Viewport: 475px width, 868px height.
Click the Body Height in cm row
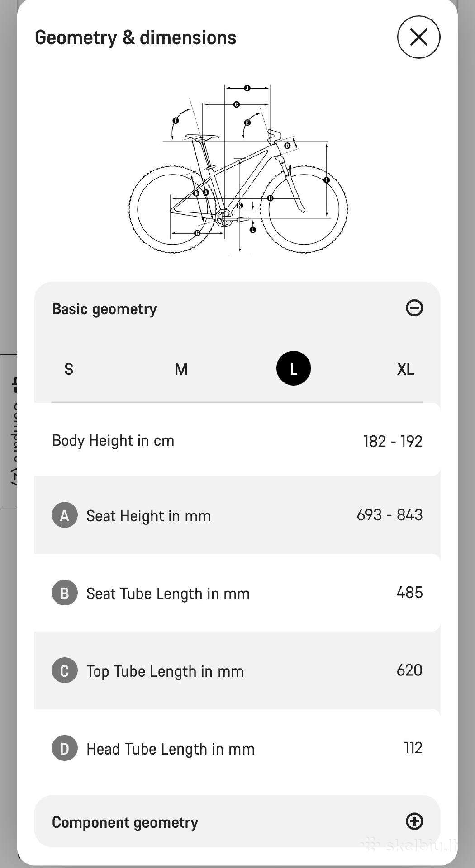point(237,439)
